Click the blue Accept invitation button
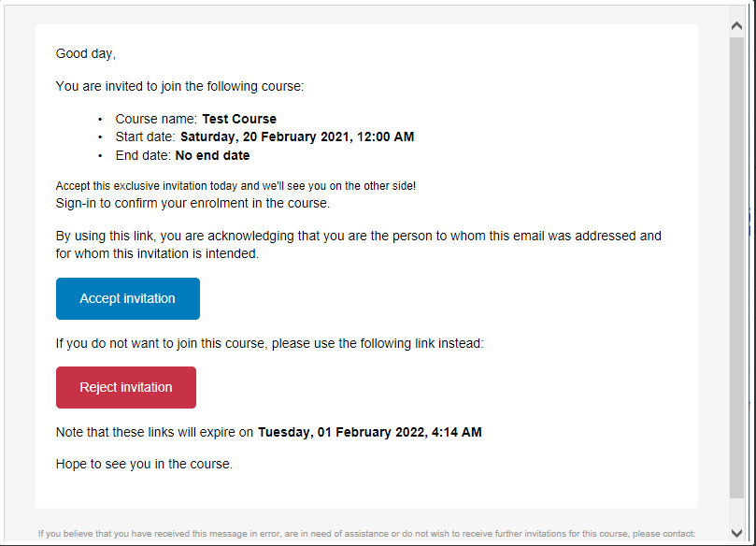756x546 pixels. pyautogui.click(x=128, y=298)
